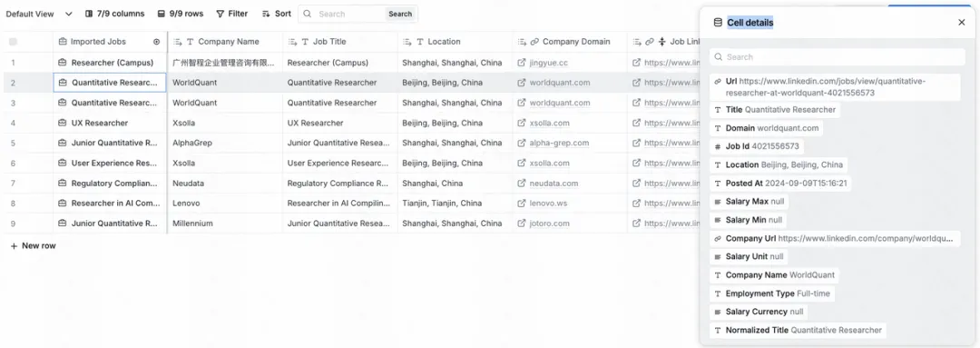Select the Researcher (Campus) imported job cell
This screenshot has width=980, height=348.
(x=110, y=63)
